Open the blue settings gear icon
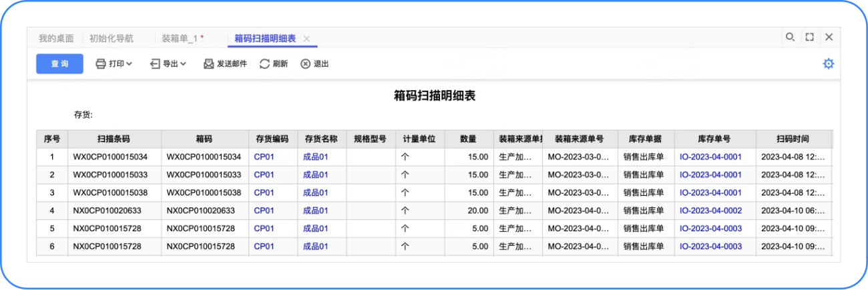This screenshot has height=290, width=868. click(829, 63)
